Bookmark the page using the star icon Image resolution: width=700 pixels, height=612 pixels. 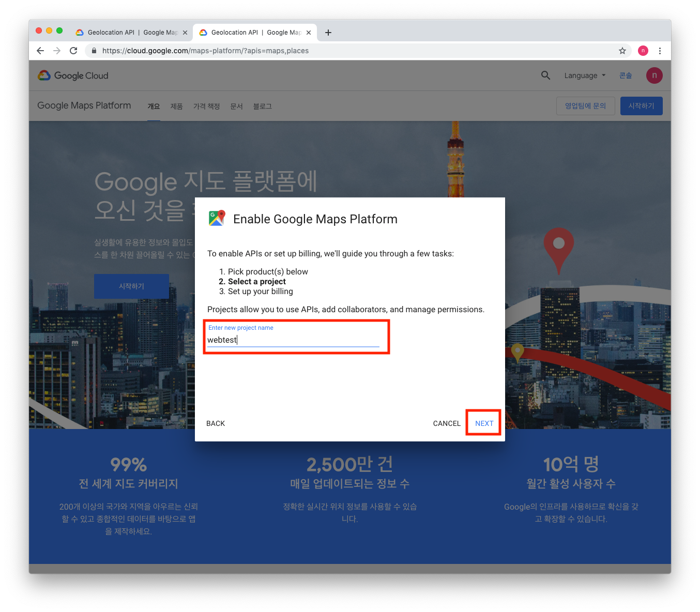[622, 51]
